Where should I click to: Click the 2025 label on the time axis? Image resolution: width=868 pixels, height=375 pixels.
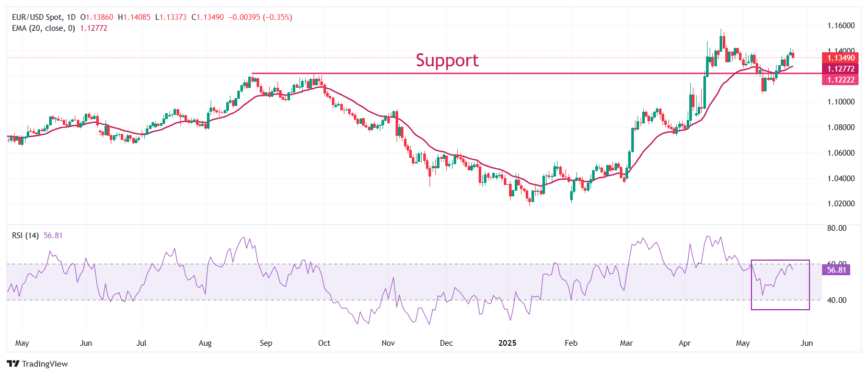[x=507, y=343]
